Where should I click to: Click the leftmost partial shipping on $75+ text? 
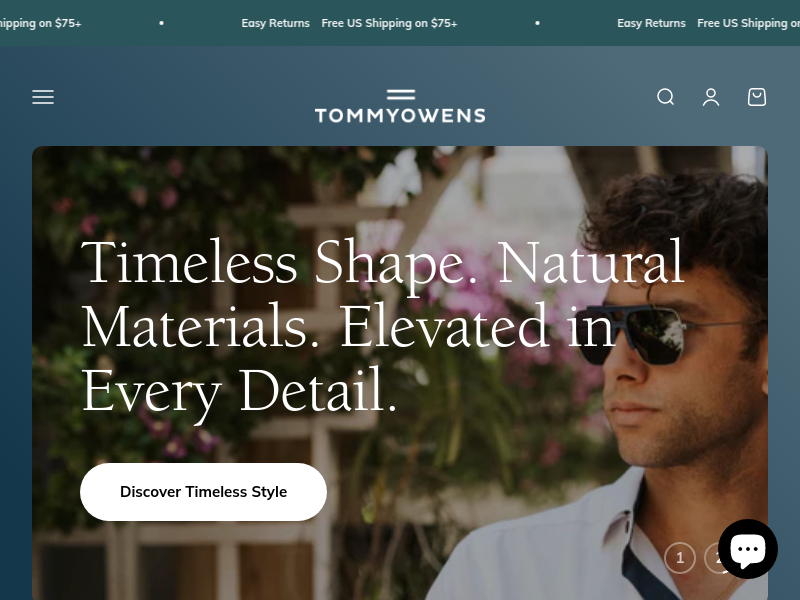40,23
